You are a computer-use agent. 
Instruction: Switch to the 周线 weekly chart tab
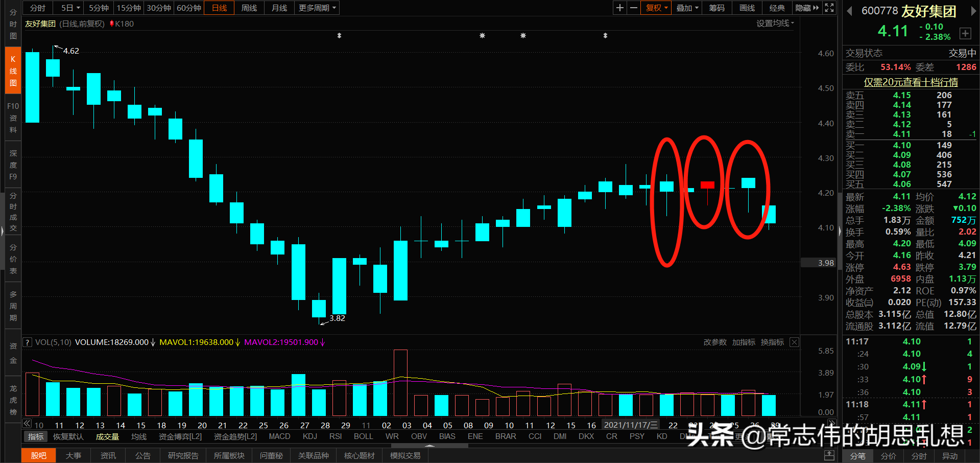pos(249,8)
